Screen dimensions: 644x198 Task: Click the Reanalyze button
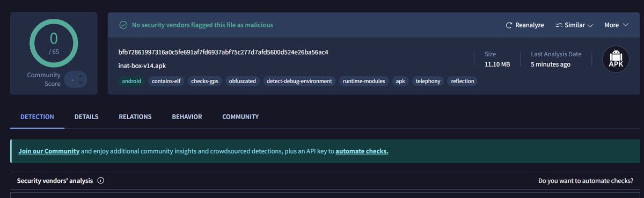[525, 25]
